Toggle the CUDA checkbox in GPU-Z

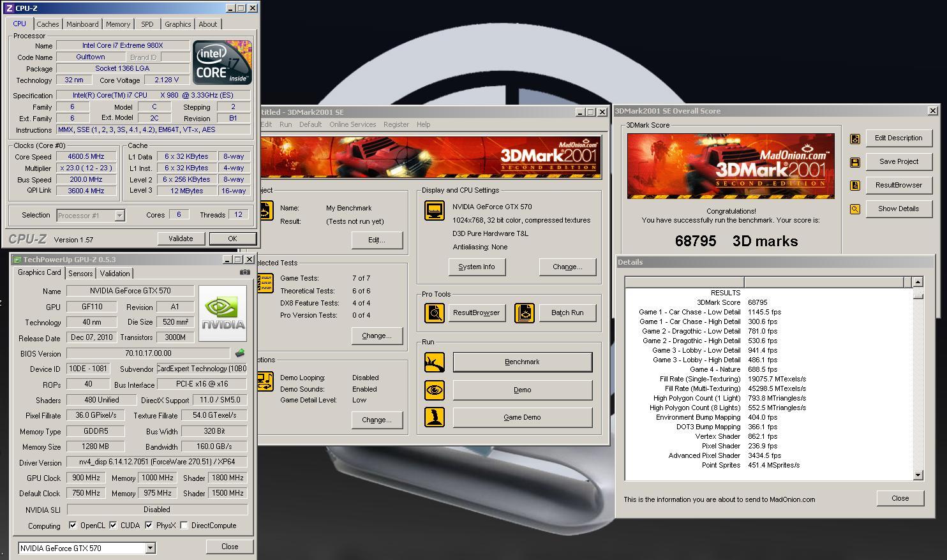click(113, 526)
